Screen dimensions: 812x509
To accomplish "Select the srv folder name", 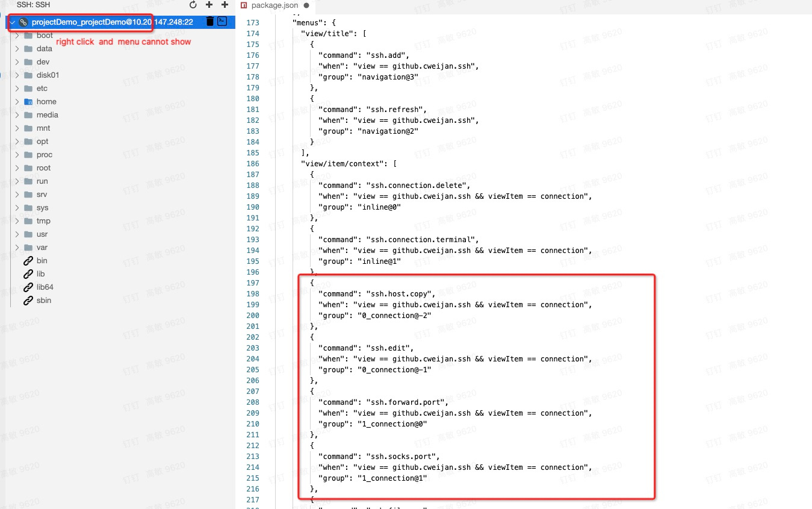I will (42, 195).
